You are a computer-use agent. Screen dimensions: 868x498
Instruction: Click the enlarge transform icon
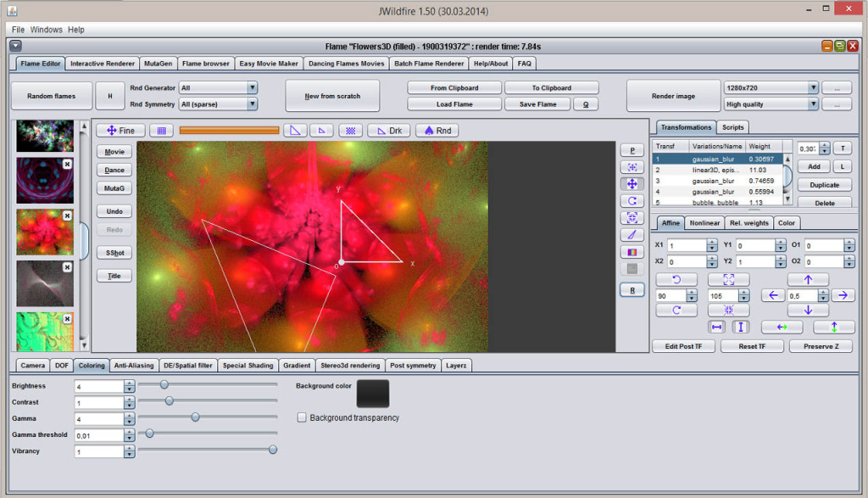[728, 280]
